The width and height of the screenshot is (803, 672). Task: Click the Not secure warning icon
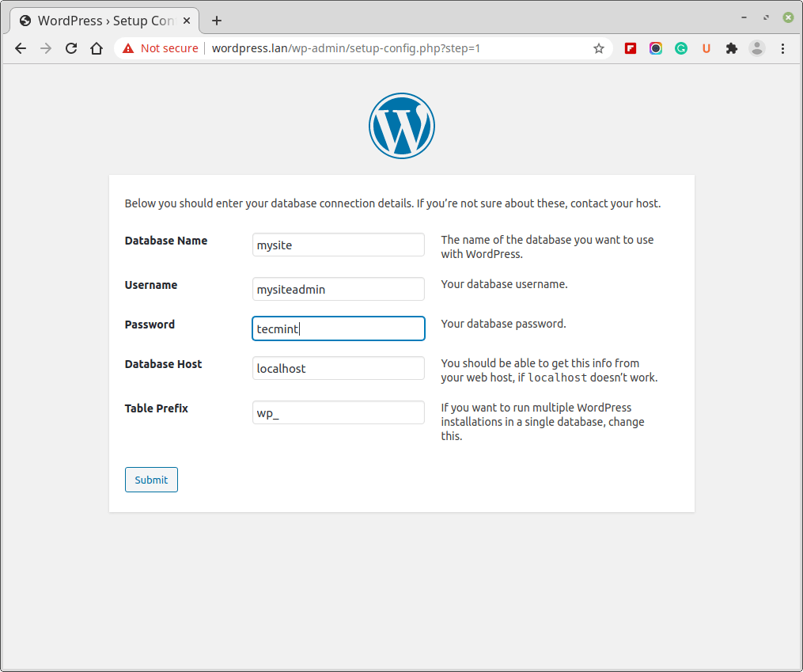pyautogui.click(x=128, y=48)
